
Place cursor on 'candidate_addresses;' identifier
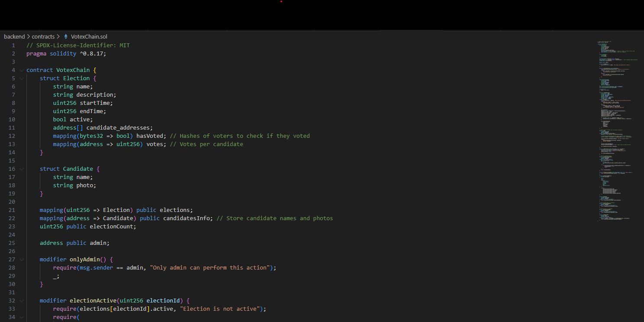pos(120,128)
